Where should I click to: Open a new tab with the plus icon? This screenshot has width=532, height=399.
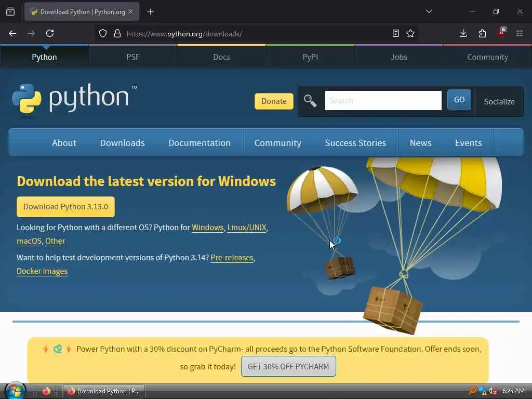coord(150,12)
